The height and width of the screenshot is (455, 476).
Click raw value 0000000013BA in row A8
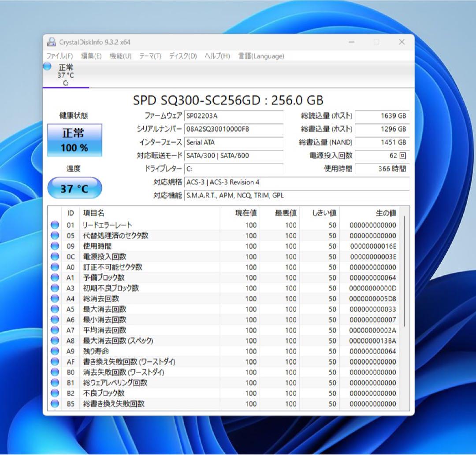[x=373, y=341]
